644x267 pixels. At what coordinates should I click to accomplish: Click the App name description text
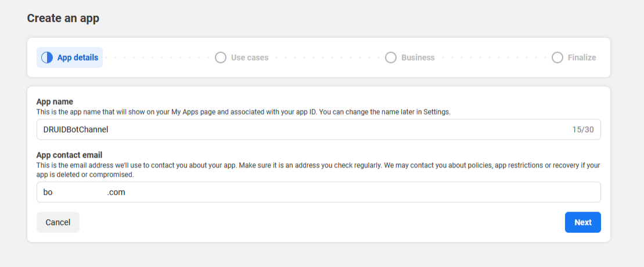243,111
